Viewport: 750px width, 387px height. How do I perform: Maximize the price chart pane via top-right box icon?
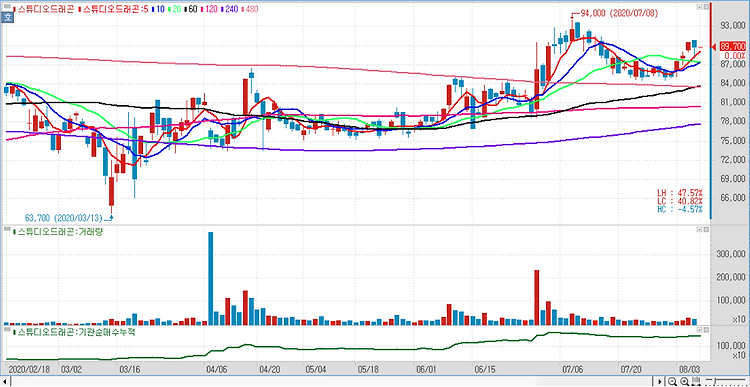(700, 8)
